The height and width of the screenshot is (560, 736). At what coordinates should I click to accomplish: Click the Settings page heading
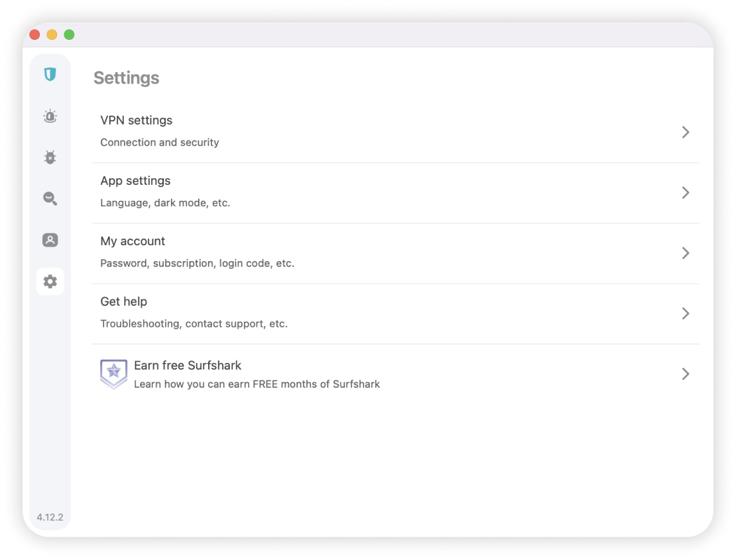(126, 78)
